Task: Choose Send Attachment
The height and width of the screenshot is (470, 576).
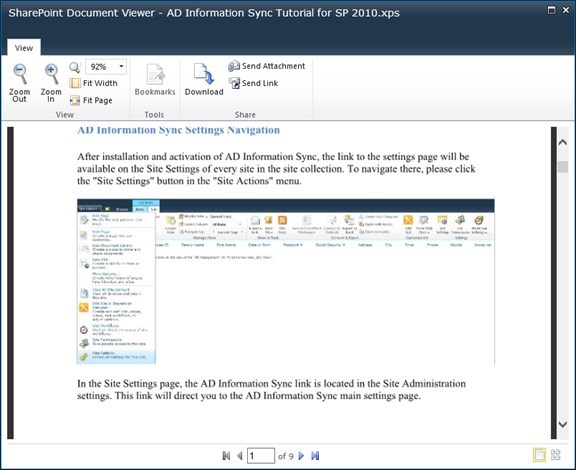Action: 266,66
